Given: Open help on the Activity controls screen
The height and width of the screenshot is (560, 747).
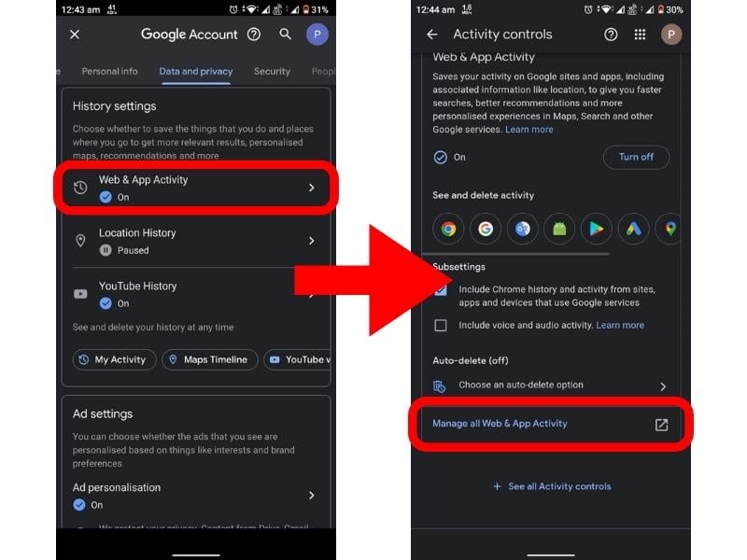Looking at the screenshot, I should tap(611, 35).
